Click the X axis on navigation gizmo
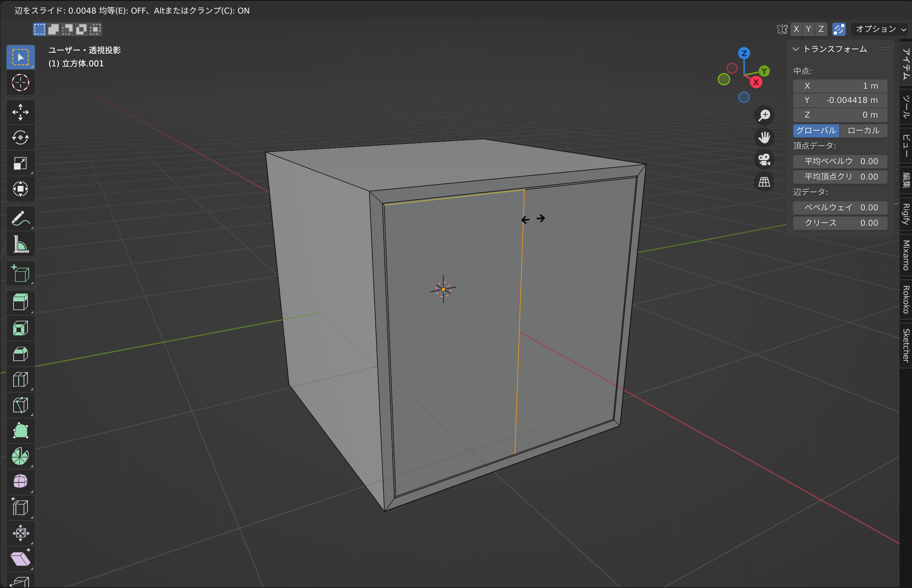Screen dimensions: 912x588 click(x=756, y=82)
